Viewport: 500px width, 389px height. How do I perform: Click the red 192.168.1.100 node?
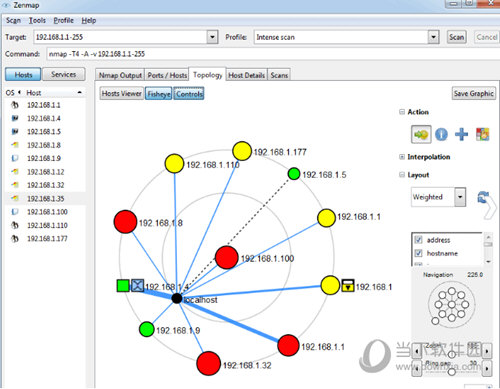click(227, 258)
